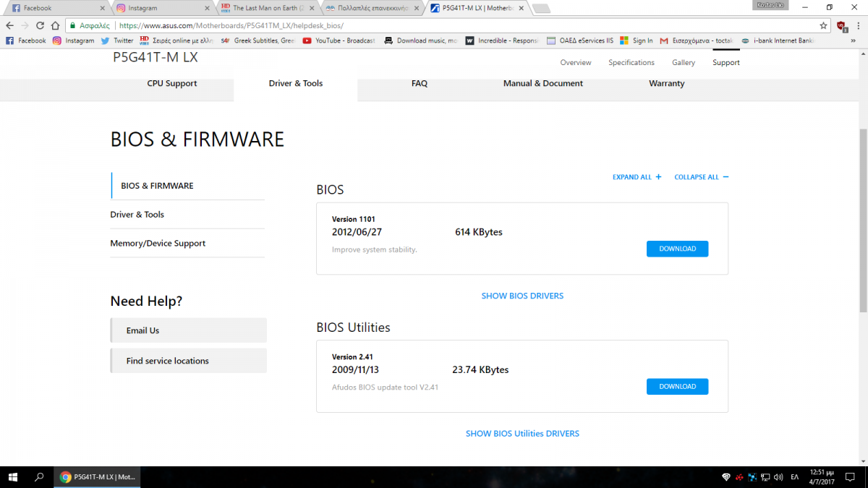Open a new browser tab

(x=540, y=9)
